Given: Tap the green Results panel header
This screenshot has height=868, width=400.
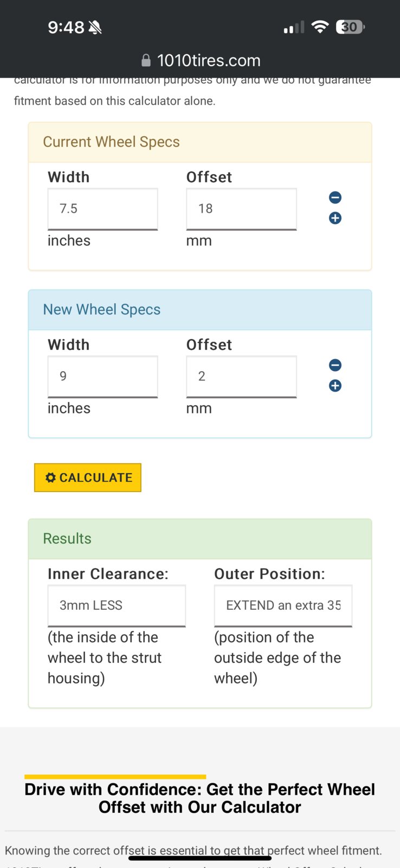Looking at the screenshot, I should tap(200, 539).
